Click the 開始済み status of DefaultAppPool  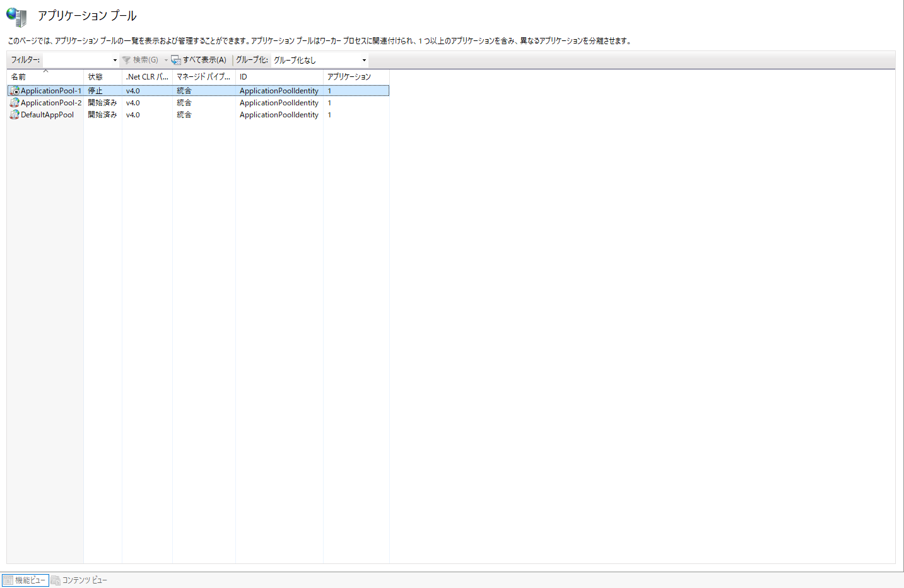102,115
